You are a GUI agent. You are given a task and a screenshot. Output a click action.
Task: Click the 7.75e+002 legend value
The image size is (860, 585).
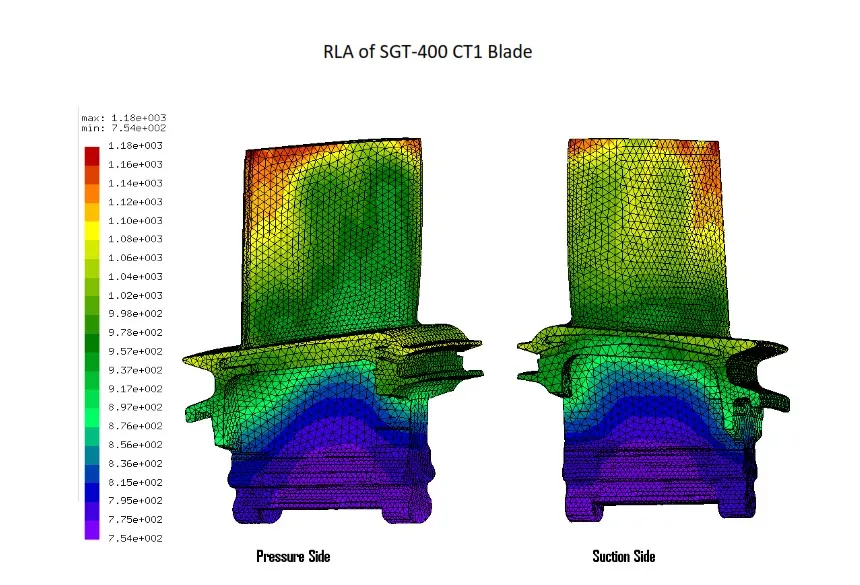(135, 519)
